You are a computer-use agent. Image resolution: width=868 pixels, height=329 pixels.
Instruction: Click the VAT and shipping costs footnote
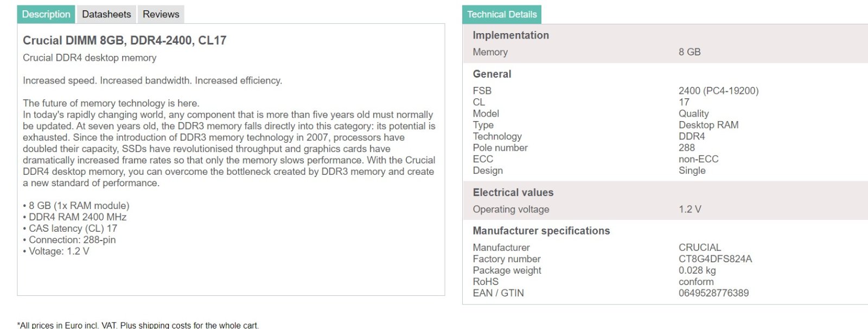click(138, 325)
